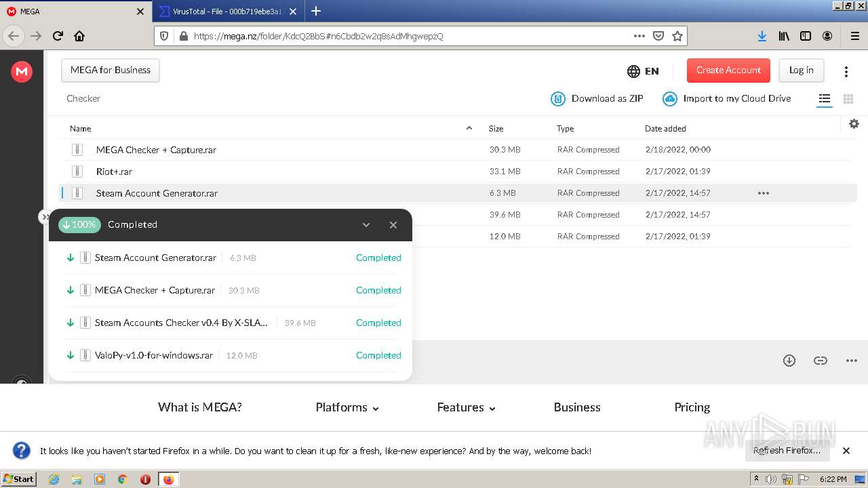Image resolution: width=868 pixels, height=488 pixels.
Task: Show site security padlock info
Action: pyautogui.click(x=182, y=36)
